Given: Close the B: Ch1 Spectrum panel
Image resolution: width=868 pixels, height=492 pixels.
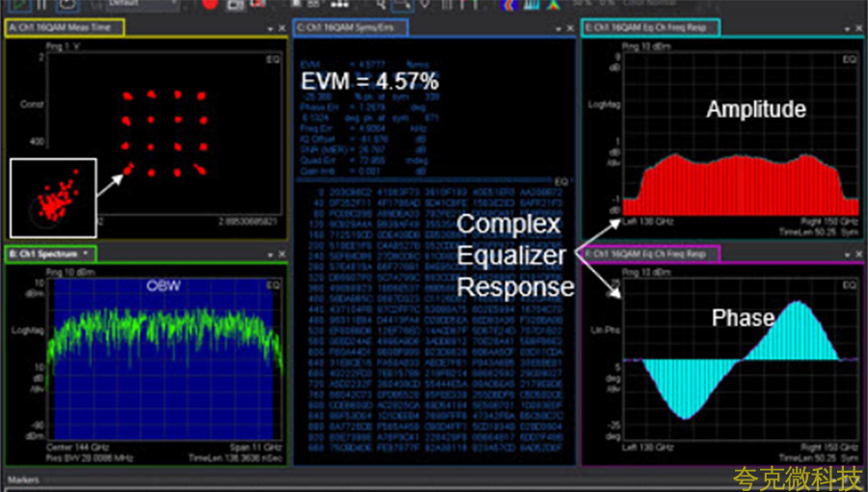Looking at the screenshot, I should pyautogui.click(x=280, y=254).
